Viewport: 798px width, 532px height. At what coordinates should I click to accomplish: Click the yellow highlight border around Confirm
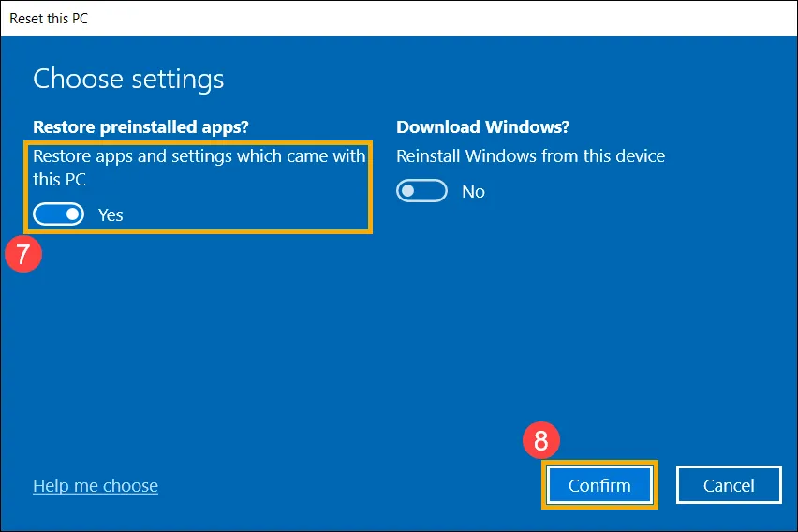[599, 462]
